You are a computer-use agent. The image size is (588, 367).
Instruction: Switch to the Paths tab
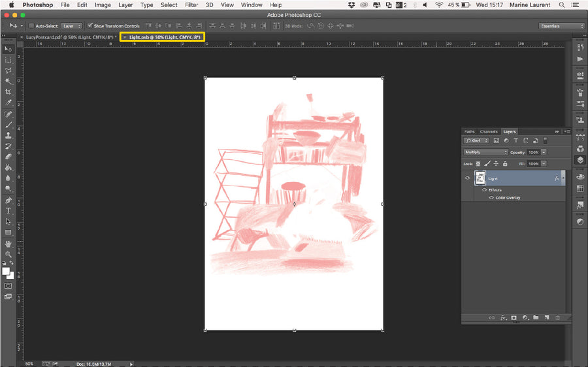(470, 131)
